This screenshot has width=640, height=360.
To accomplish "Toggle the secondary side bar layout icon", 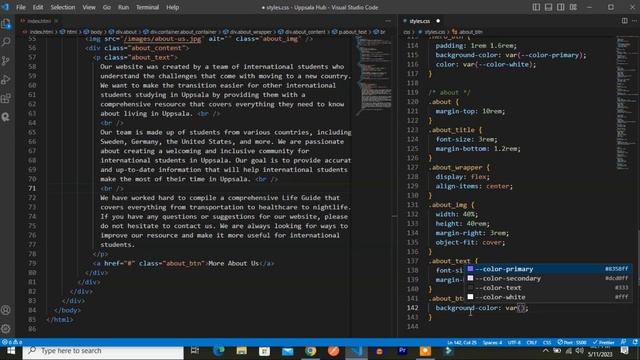I will click(x=560, y=7).
